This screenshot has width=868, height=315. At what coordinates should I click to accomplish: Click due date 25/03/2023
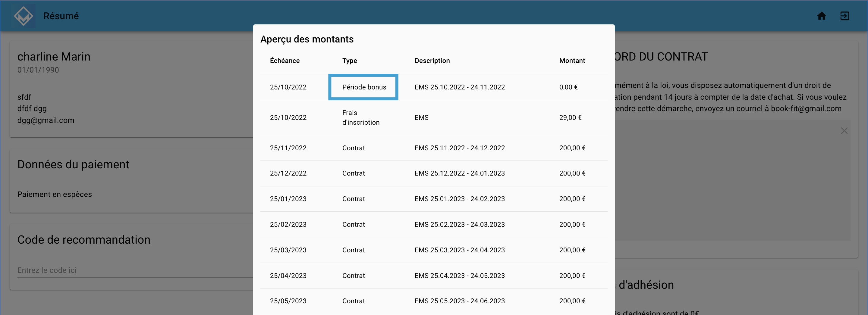pos(288,250)
